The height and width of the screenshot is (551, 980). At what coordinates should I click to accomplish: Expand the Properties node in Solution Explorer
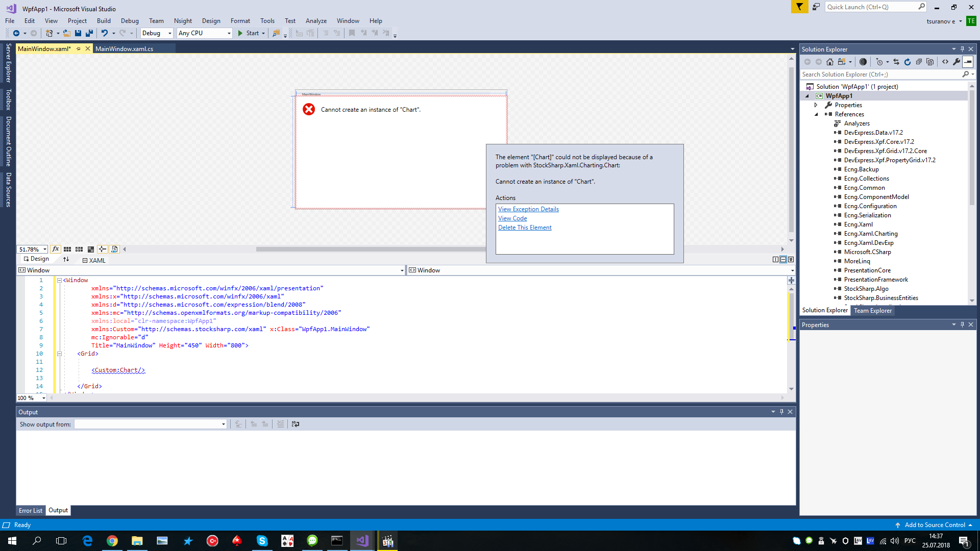[816, 105]
